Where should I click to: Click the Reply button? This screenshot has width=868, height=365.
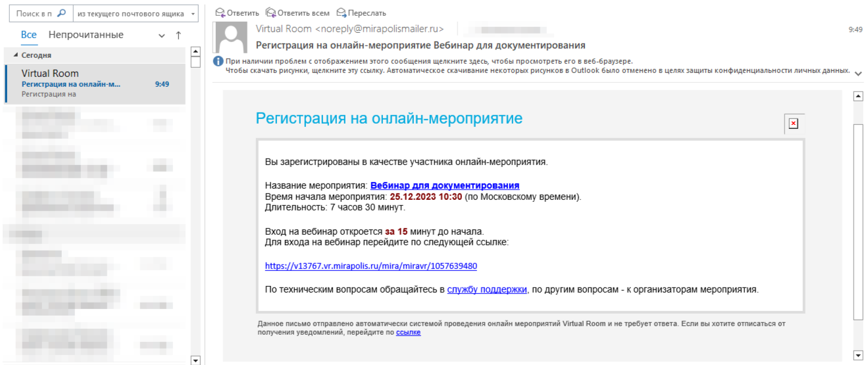(x=238, y=12)
